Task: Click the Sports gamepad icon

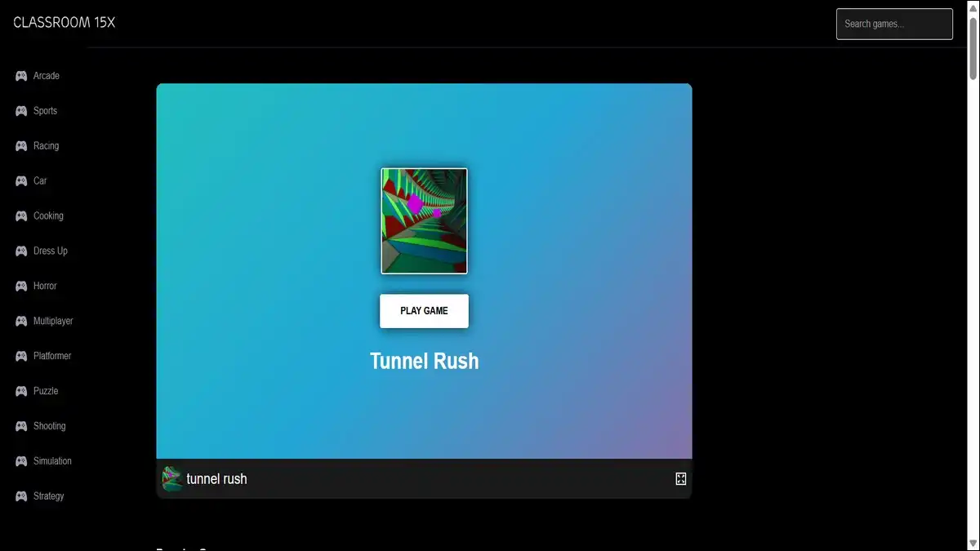Action: tap(21, 111)
